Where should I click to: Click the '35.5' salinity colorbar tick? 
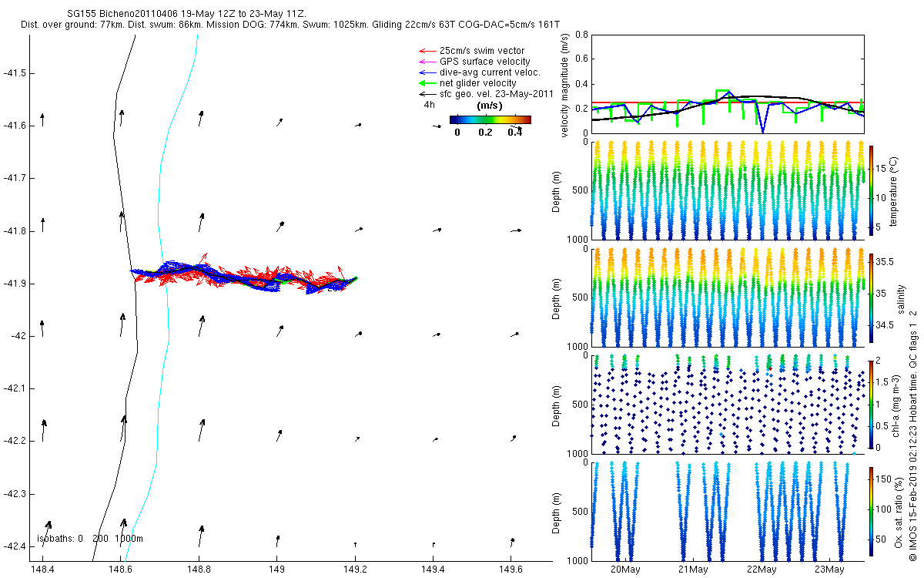point(885,262)
